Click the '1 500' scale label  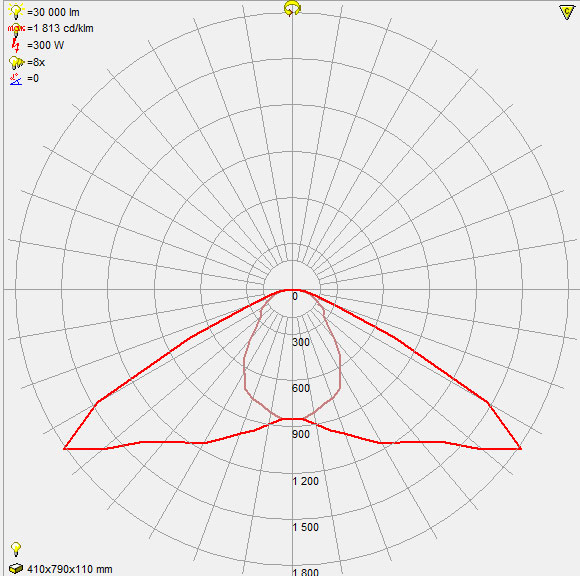point(305,527)
